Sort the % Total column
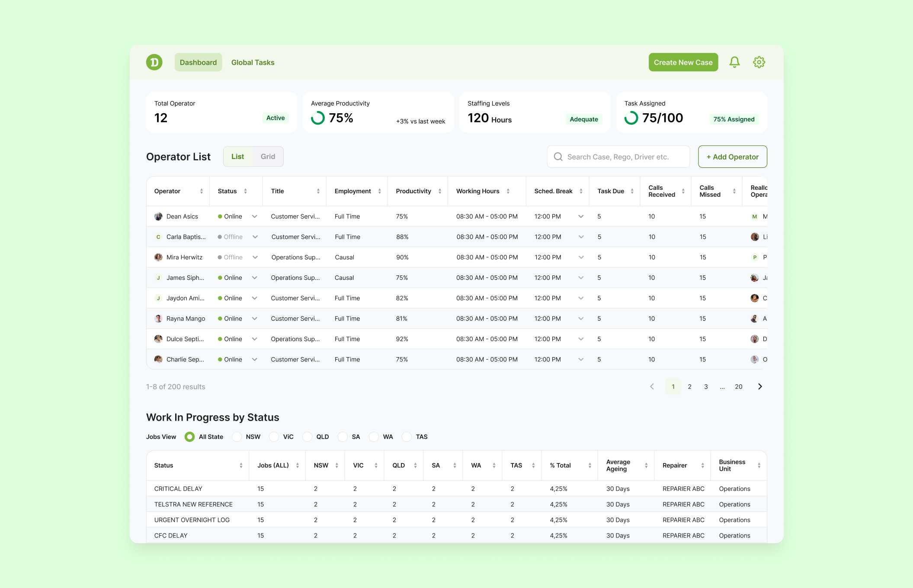Screen dimensions: 913x588 click(590, 465)
